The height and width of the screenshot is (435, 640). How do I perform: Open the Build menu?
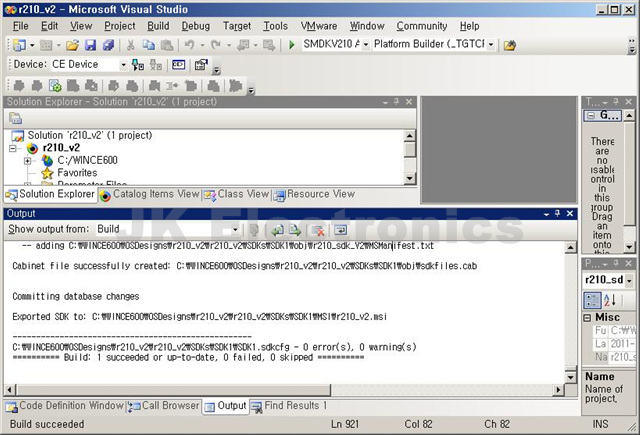(x=158, y=26)
